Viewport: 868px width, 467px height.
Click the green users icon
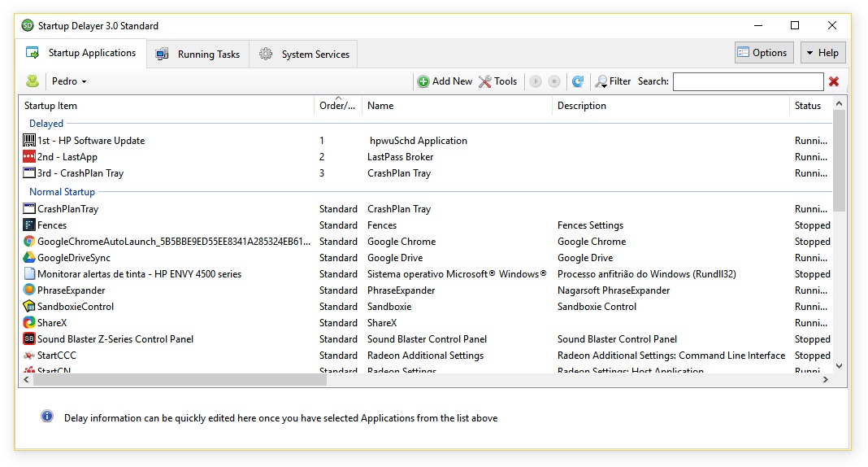(33, 81)
